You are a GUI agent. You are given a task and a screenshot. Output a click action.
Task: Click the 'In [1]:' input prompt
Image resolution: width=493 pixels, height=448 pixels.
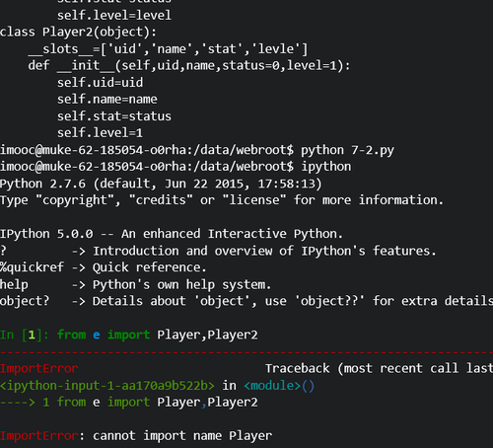pos(25,335)
